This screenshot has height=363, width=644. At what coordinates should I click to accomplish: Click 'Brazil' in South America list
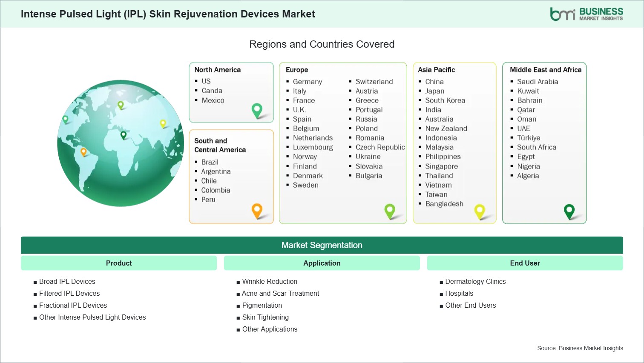210,162
